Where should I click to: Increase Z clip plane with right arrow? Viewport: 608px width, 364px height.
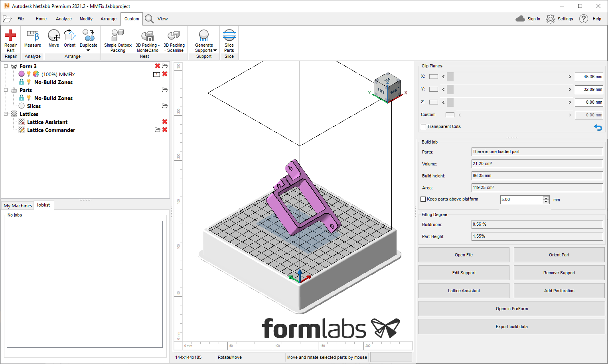click(570, 102)
